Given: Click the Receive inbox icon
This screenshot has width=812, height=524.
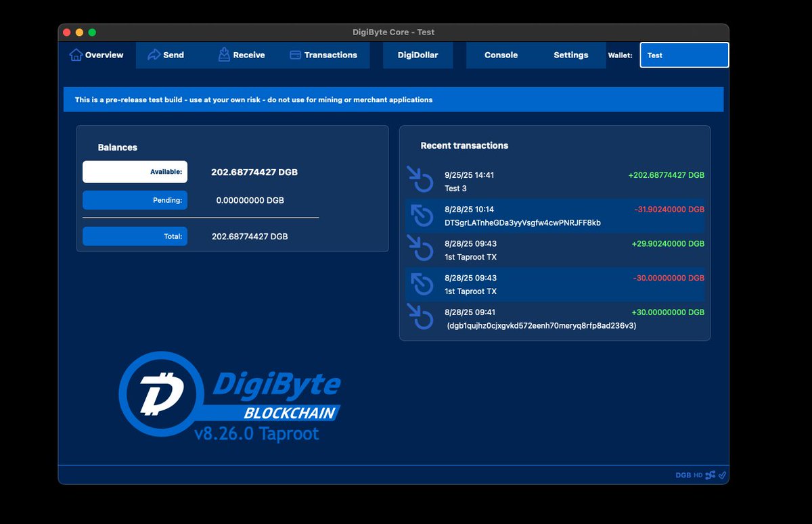Looking at the screenshot, I should point(224,55).
